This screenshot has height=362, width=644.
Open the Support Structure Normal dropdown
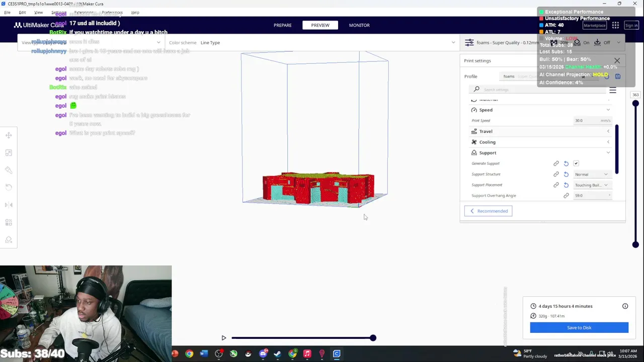[x=592, y=174]
